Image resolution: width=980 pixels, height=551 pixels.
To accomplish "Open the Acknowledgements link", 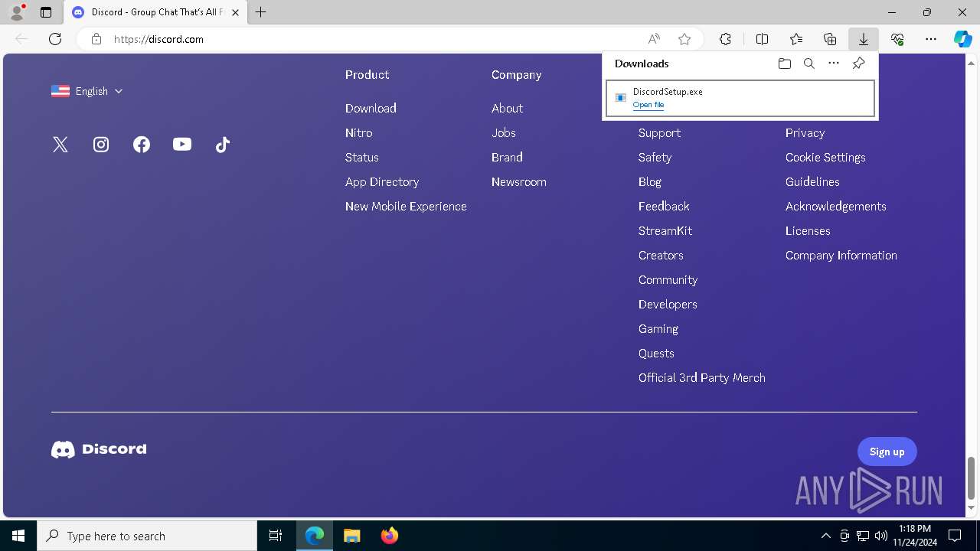I will (835, 206).
